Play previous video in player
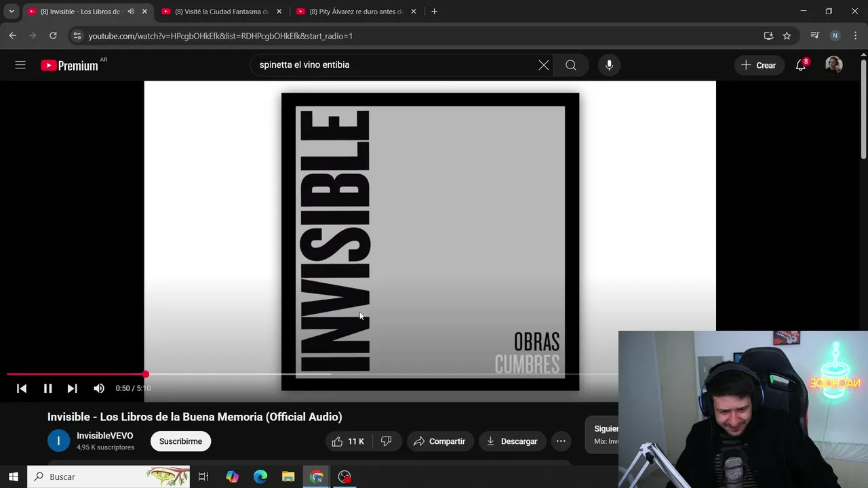Screen dimensions: 868x488 pos(22,388)
